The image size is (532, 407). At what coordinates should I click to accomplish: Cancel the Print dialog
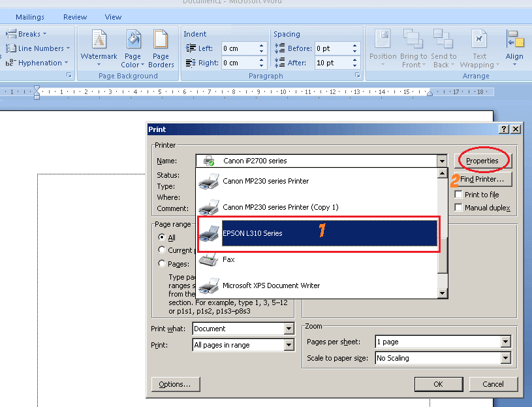tap(493, 384)
